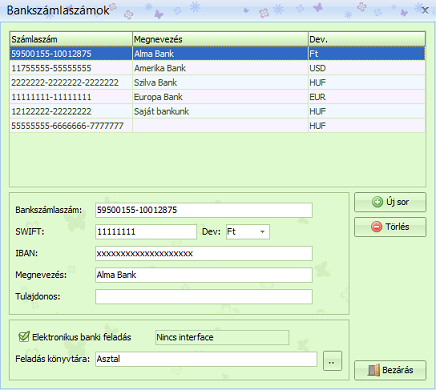Open the Dev currency dropdown
The height and width of the screenshot is (390, 436).
(x=262, y=232)
